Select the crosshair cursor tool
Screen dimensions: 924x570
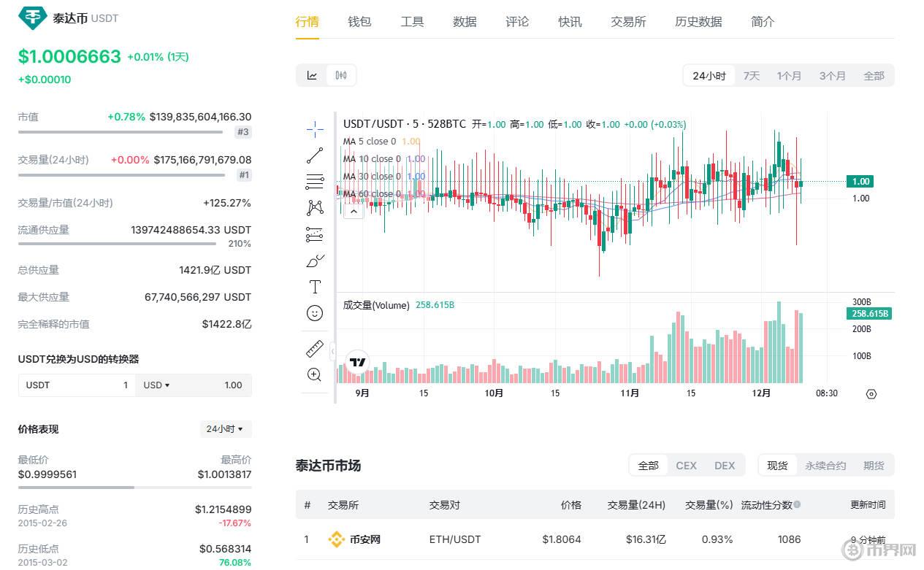point(315,129)
